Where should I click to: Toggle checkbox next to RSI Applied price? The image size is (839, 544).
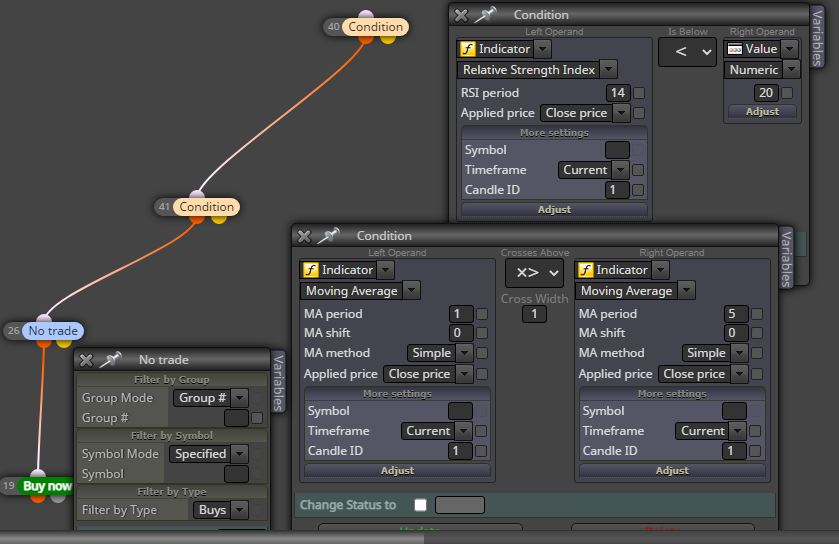[639, 113]
